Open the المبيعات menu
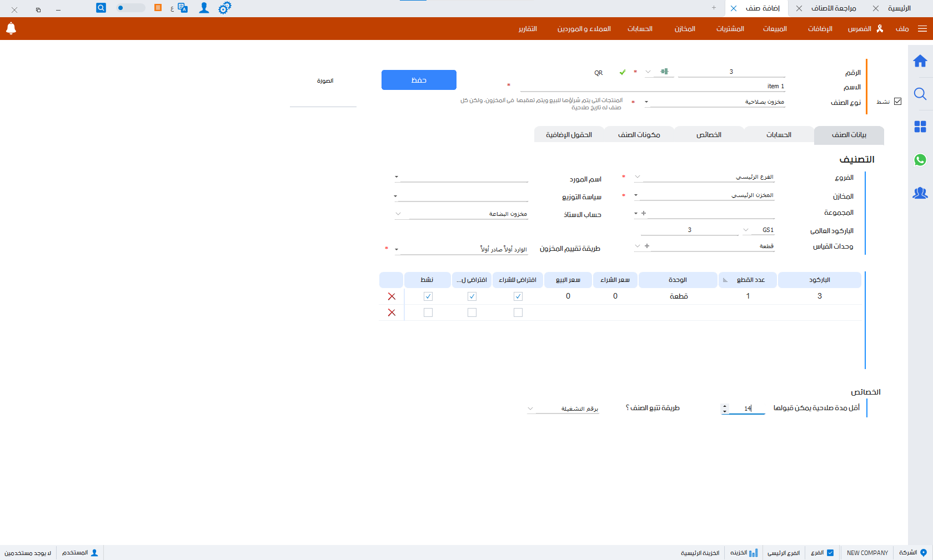 pyautogui.click(x=774, y=29)
